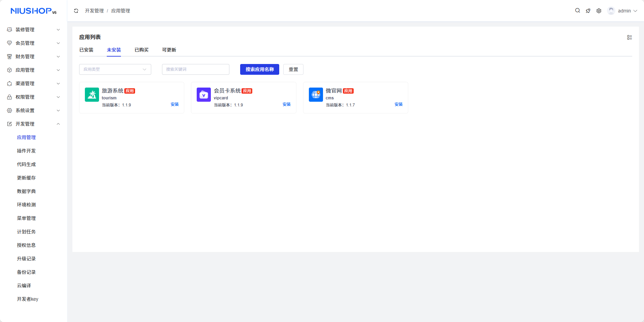Open 开发者key in sidebar
The width and height of the screenshot is (644, 322).
click(28, 299)
